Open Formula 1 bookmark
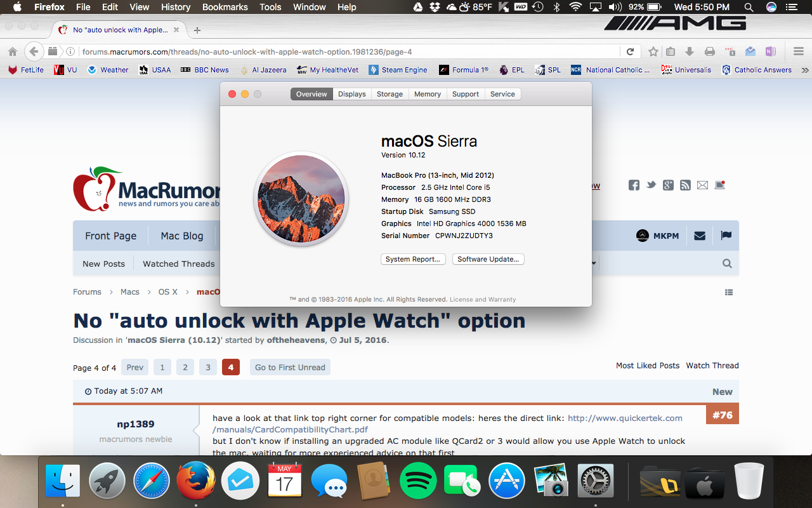This screenshot has width=812, height=508. point(464,70)
